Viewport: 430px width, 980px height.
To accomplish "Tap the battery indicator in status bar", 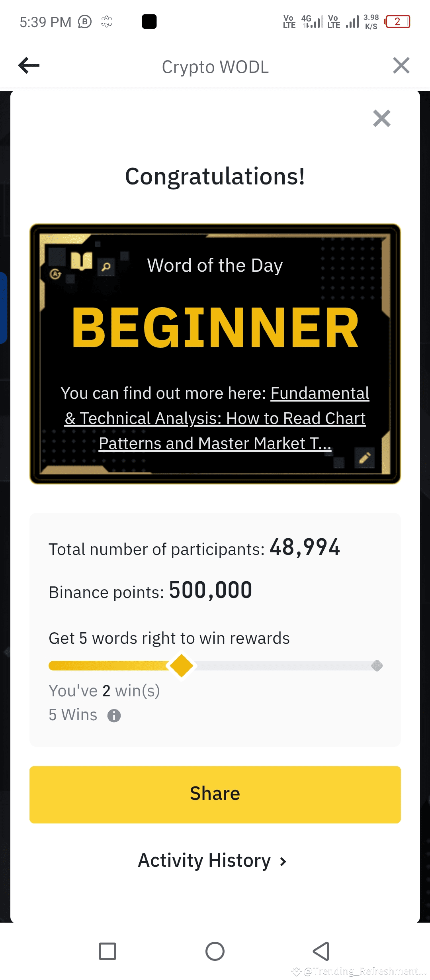I will point(397,22).
